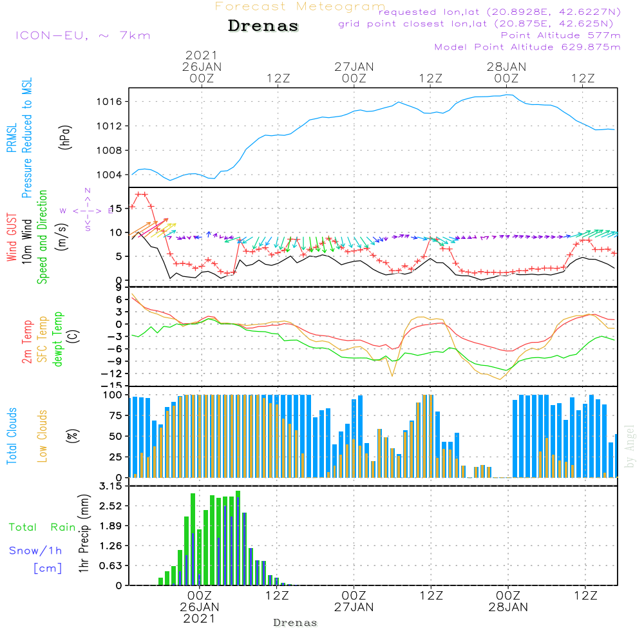Click the 'Forecast Meteogram' heading
Screen dimensions: 644x644
pyautogui.click(x=300, y=7)
